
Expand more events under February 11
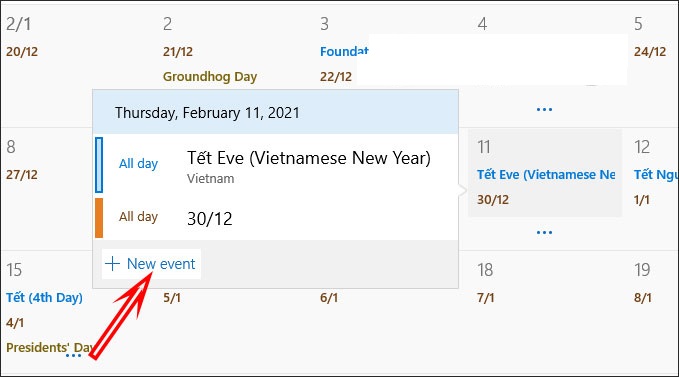(x=544, y=232)
